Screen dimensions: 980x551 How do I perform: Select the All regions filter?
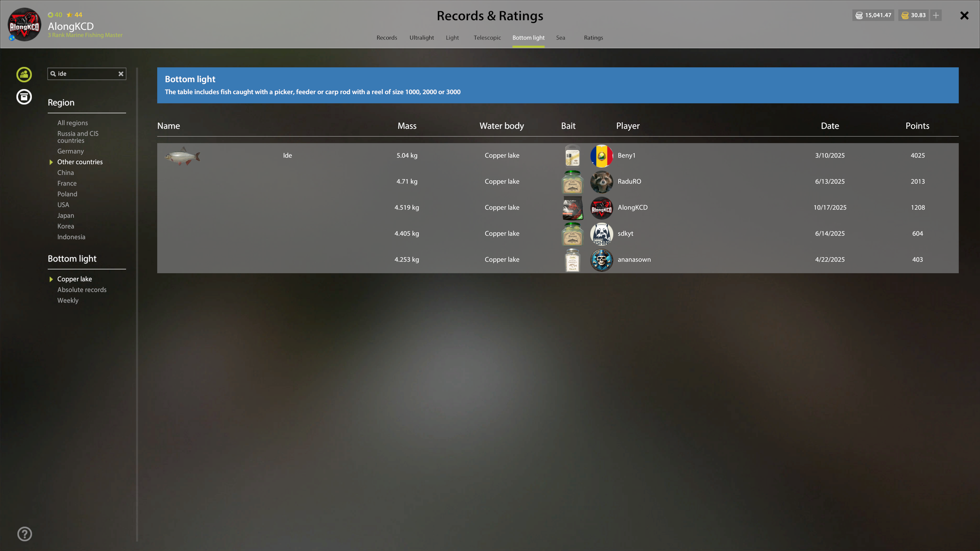[72, 123]
